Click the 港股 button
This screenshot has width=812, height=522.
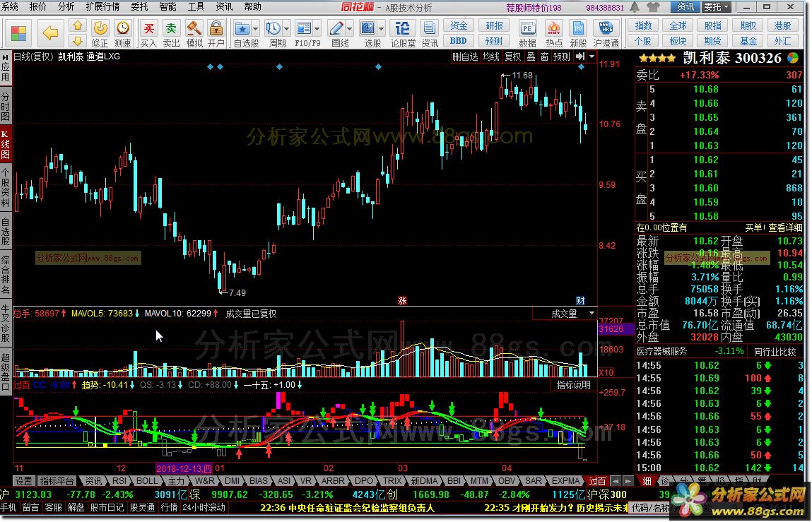point(782,25)
